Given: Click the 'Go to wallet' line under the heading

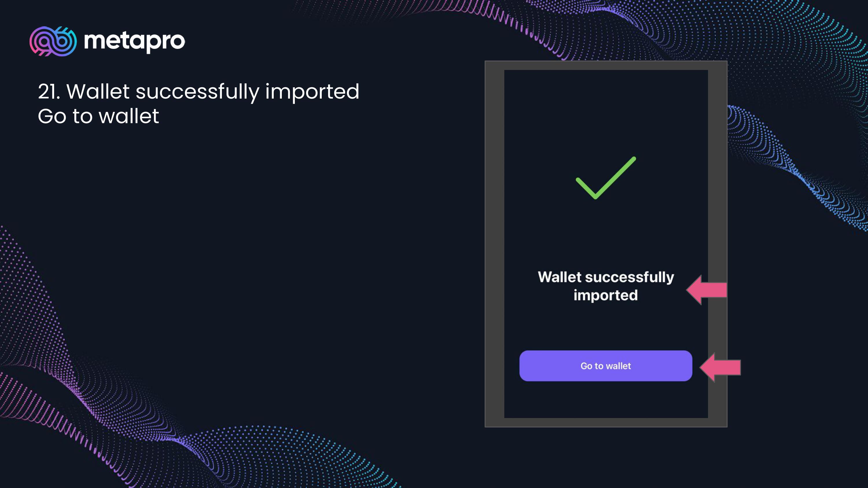Looking at the screenshot, I should (x=98, y=116).
